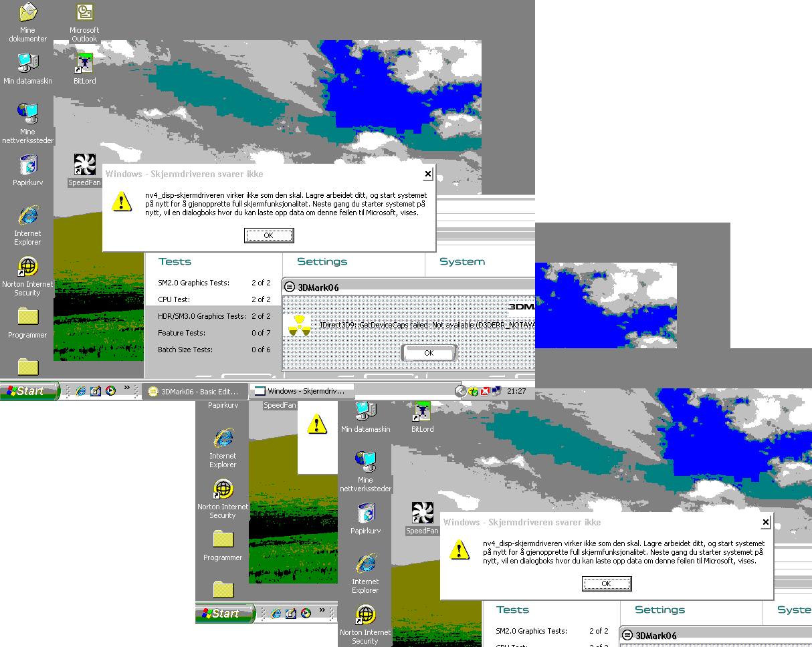This screenshot has height=647, width=812.
Task: Click the CPU Test: 2 of 2 row
Action: pyautogui.click(x=214, y=299)
